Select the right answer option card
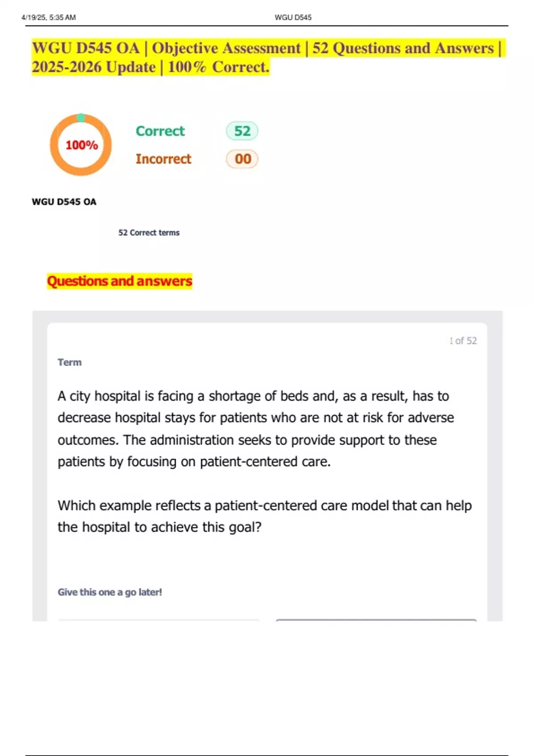This screenshot has height=756, width=534. [x=376, y=620]
